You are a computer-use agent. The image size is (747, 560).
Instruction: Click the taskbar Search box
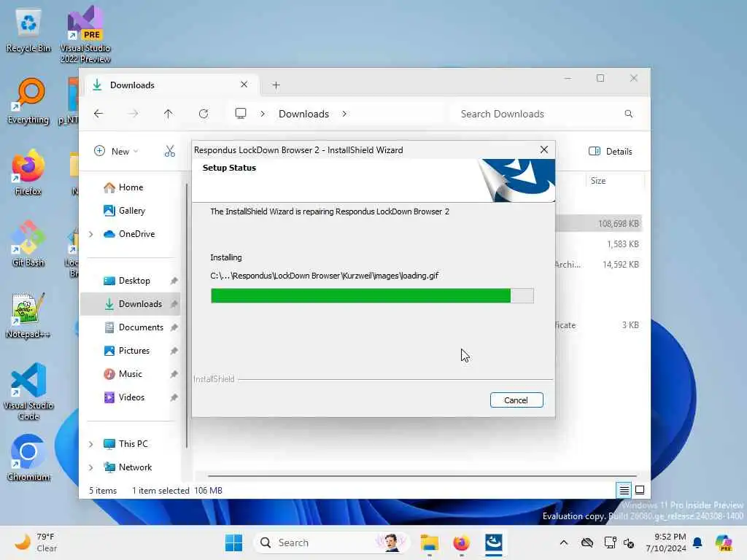(331, 542)
